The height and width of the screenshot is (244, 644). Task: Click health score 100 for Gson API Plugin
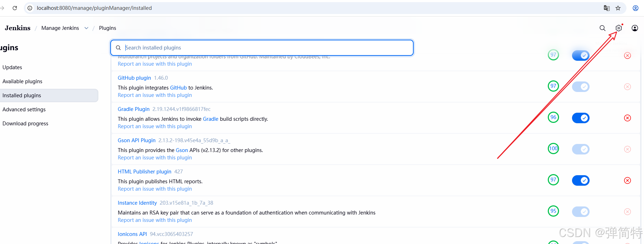click(x=553, y=149)
